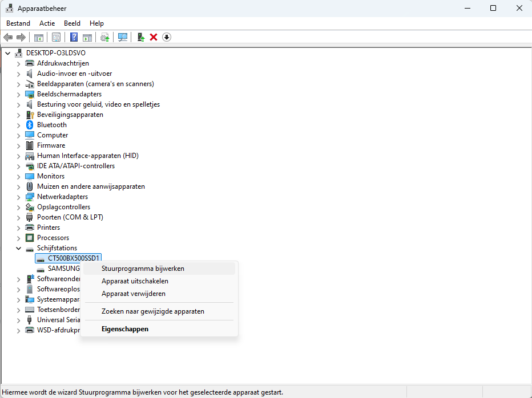This screenshot has width=532, height=398.
Task: Click the Bluetooth category icon
Action: point(30,125)
